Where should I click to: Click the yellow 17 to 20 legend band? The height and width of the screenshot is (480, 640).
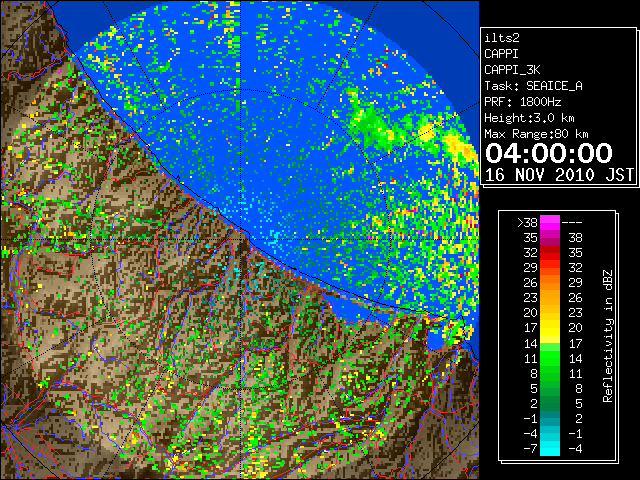point(550,328)
